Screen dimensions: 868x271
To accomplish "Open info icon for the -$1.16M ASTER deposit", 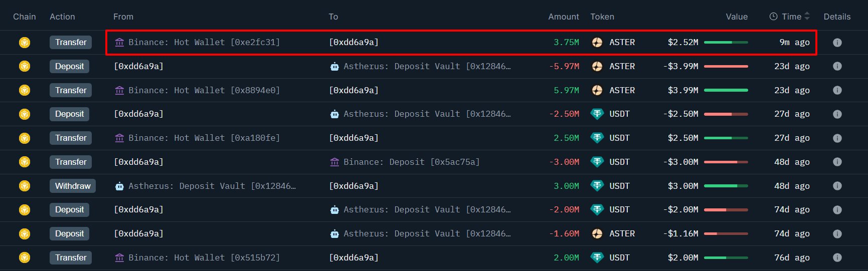I will tap(837, 234).
